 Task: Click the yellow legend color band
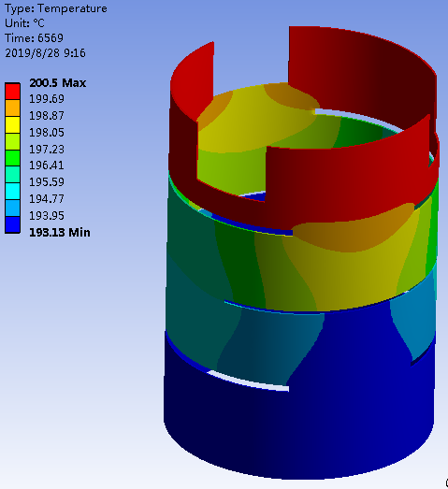pyautogui.click(x=12, y=124)
